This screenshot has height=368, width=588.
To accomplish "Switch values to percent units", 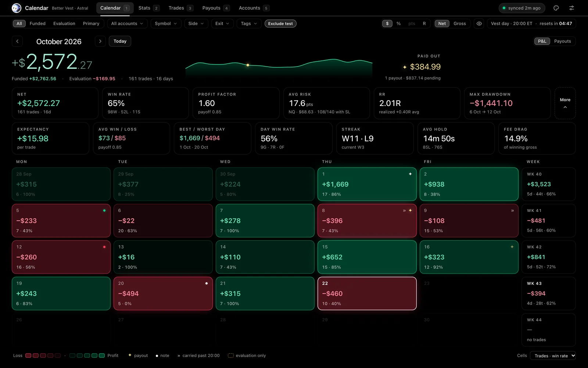I will coord(399,24).
